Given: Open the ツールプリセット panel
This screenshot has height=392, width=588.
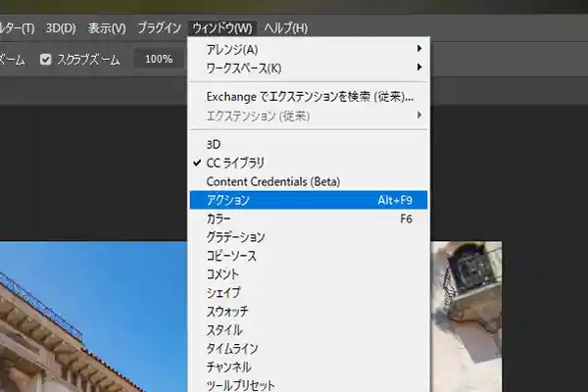Looking at the screenshot, I should [x=309, y=385].
